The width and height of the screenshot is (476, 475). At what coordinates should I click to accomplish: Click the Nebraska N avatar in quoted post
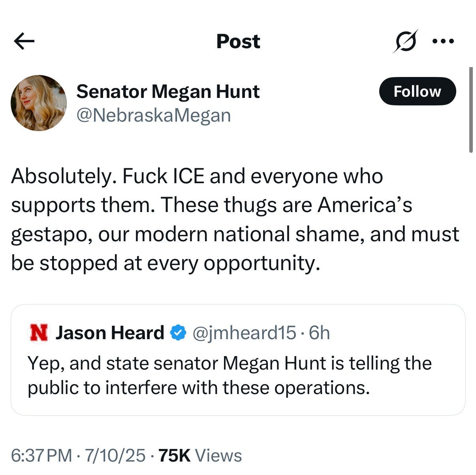(39, 333)
